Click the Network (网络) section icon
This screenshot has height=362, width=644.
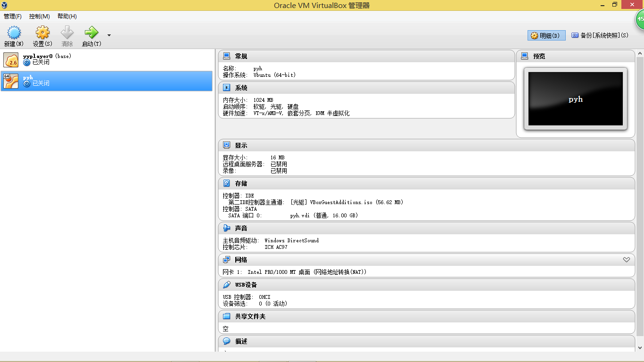(x=227, y=260)
